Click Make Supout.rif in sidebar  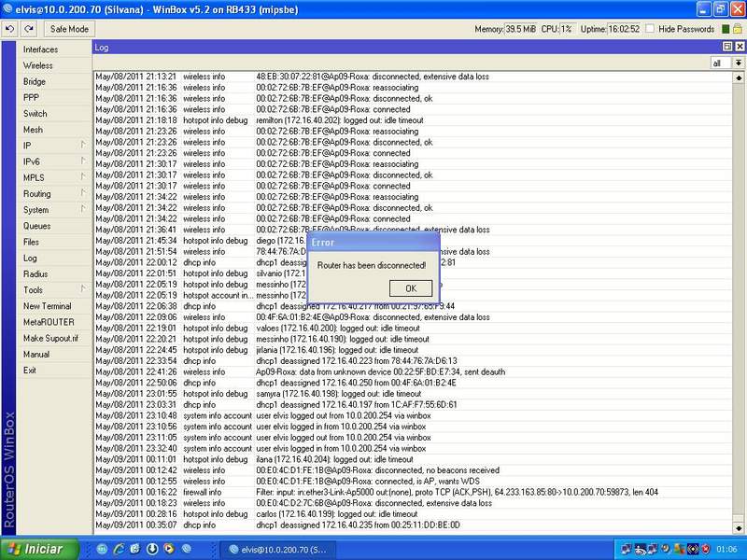53,338
